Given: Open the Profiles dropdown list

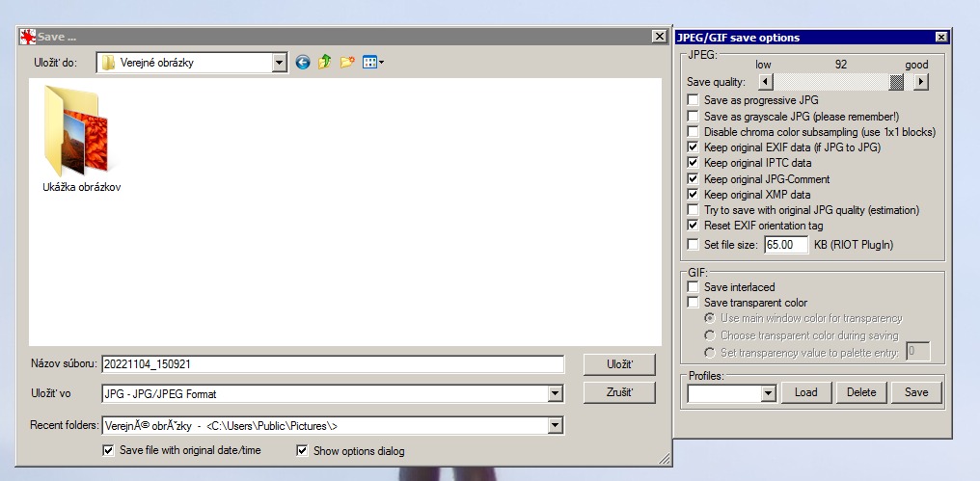Looking at the screenshot, I should coord(768,392).
